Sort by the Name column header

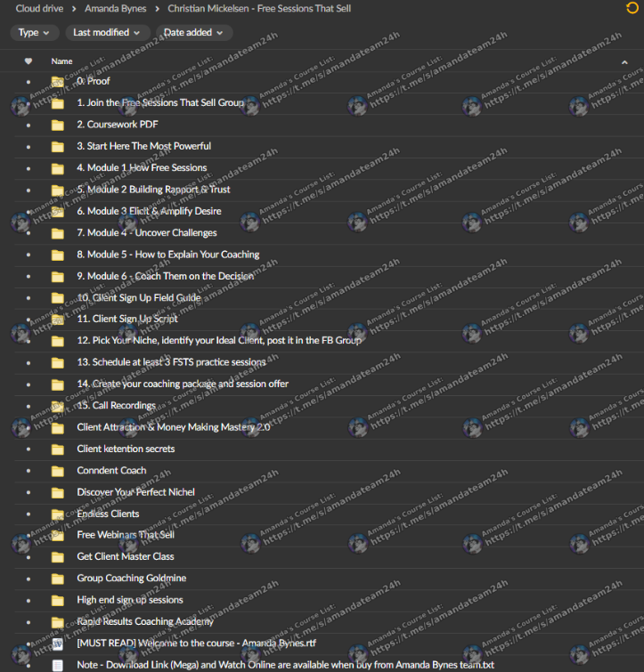pyautogui.click(x=61, y=61)
